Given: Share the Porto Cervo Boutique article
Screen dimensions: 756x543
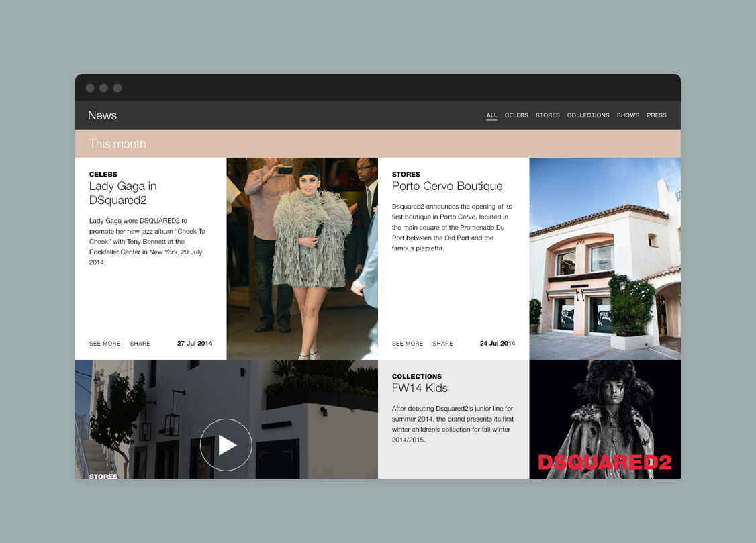Looking at the screenshot, I should [442, 344].
